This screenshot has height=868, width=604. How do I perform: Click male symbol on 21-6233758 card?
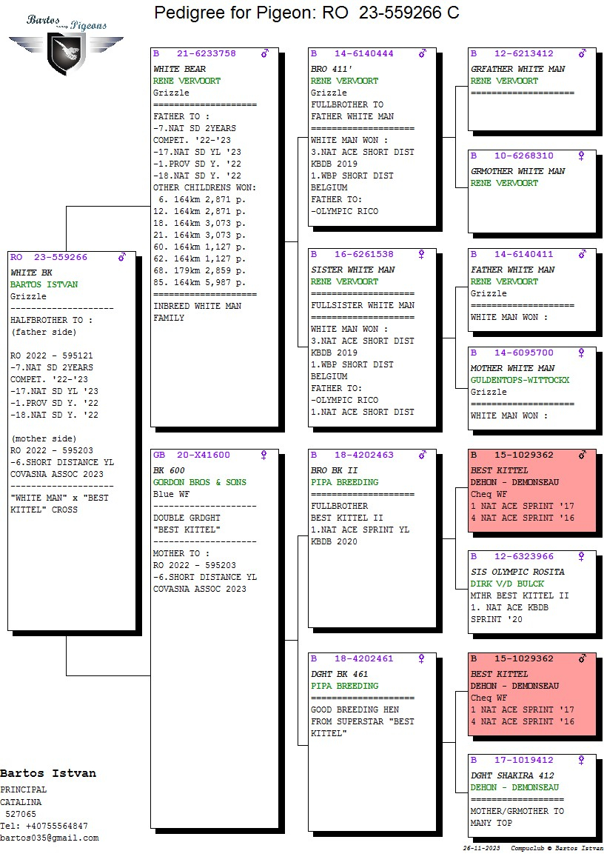(x=265, y=53)
